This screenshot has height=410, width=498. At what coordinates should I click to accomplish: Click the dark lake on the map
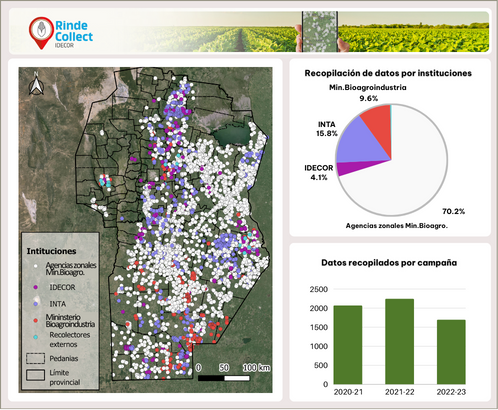[232, 134]
